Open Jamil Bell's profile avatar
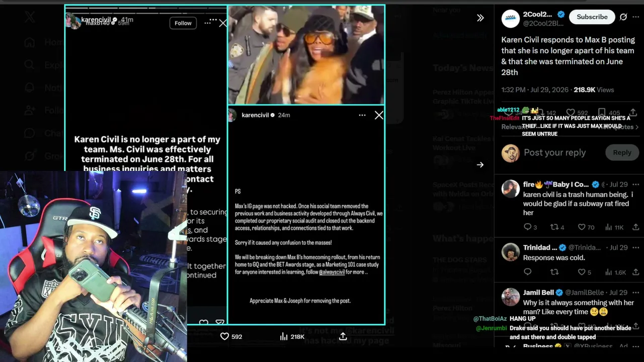 511,297
